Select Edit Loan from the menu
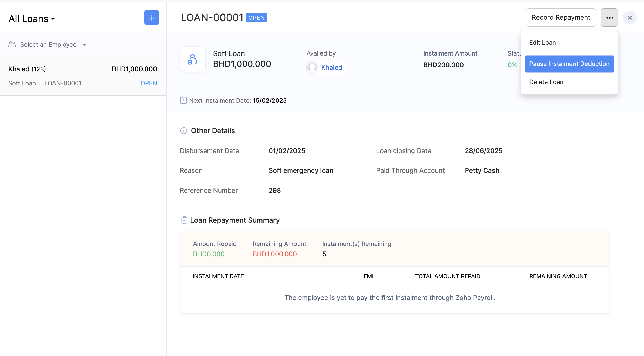This screenshot has width=644, height=356. point(542,42)
